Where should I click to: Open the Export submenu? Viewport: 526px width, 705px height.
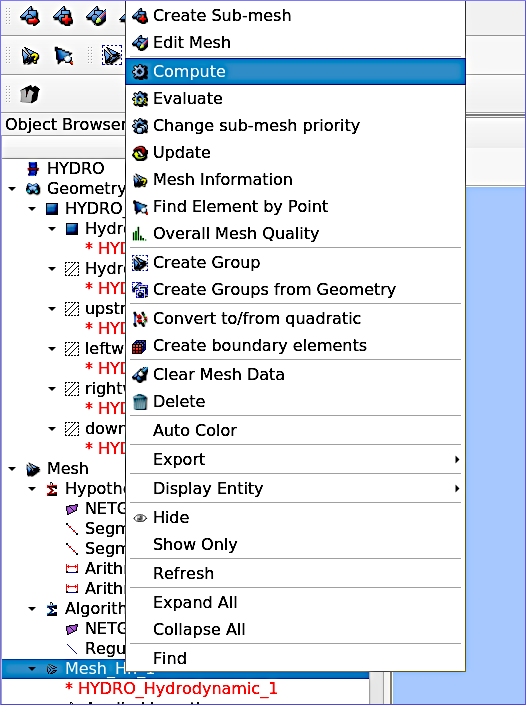coord(295,459)
